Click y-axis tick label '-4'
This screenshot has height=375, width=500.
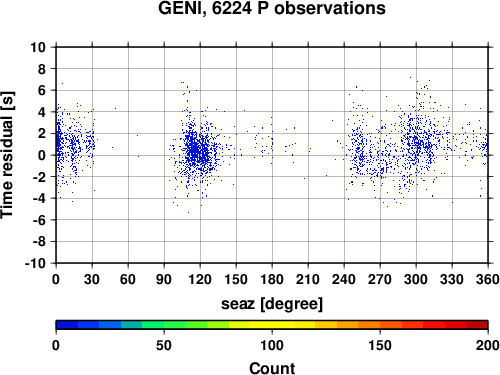click(x=39, y=198)
